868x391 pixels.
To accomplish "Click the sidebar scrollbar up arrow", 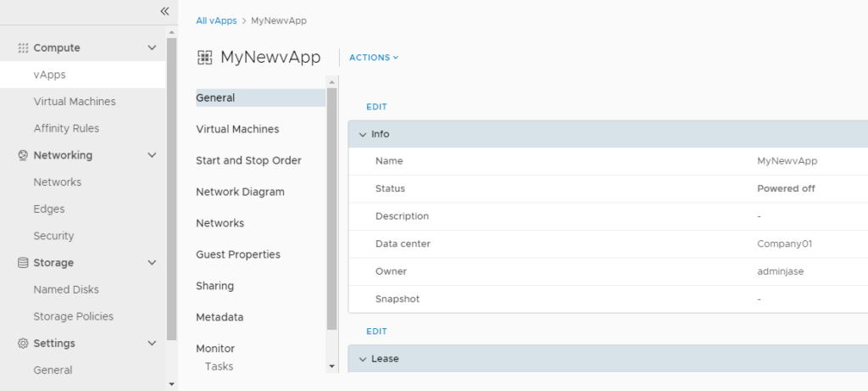I will point(171,33).
